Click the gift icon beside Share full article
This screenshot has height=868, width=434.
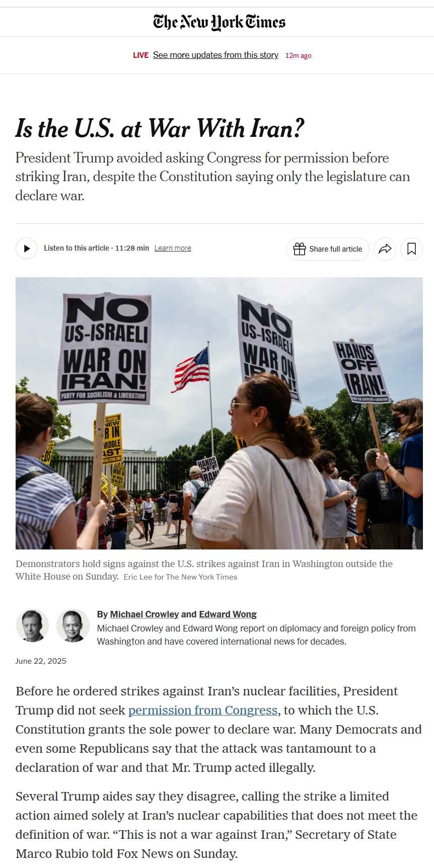[x=300, y=249]
